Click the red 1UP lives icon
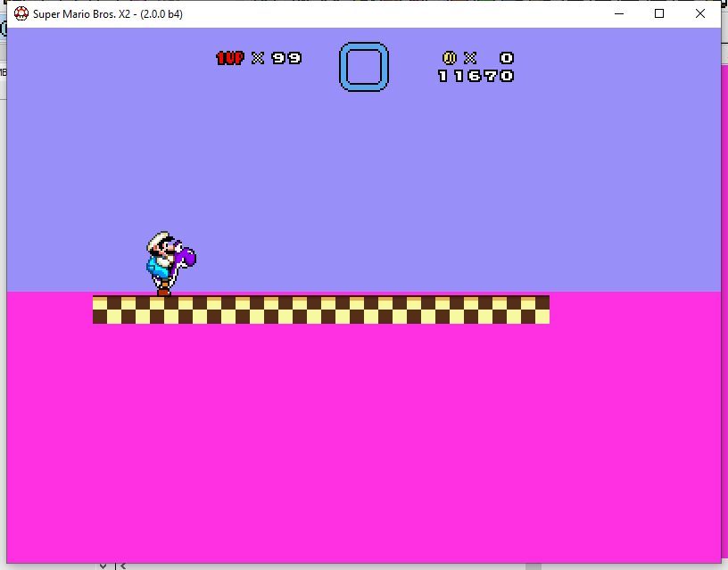This screenshot has height=570, width=728. click(x=230, y=58)
